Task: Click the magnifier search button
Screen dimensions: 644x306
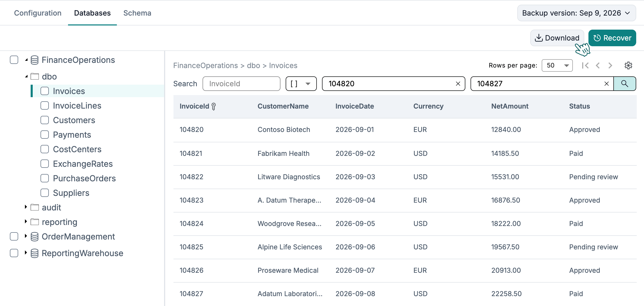Action: point(625,84)
